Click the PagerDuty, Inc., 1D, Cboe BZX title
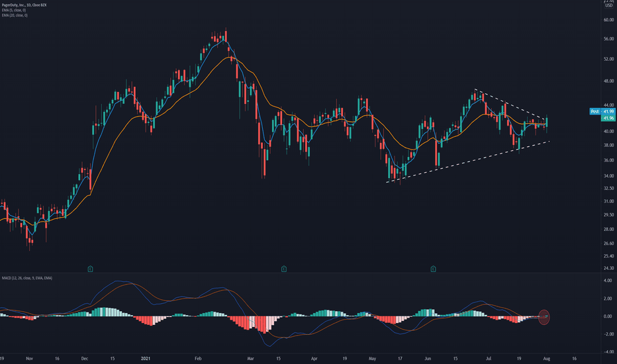 point(24,5)
